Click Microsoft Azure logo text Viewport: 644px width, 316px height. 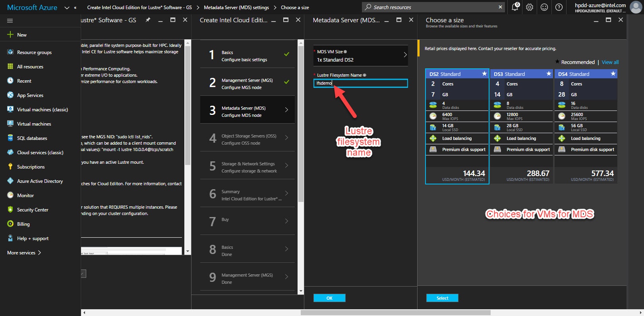pos(32,8)
